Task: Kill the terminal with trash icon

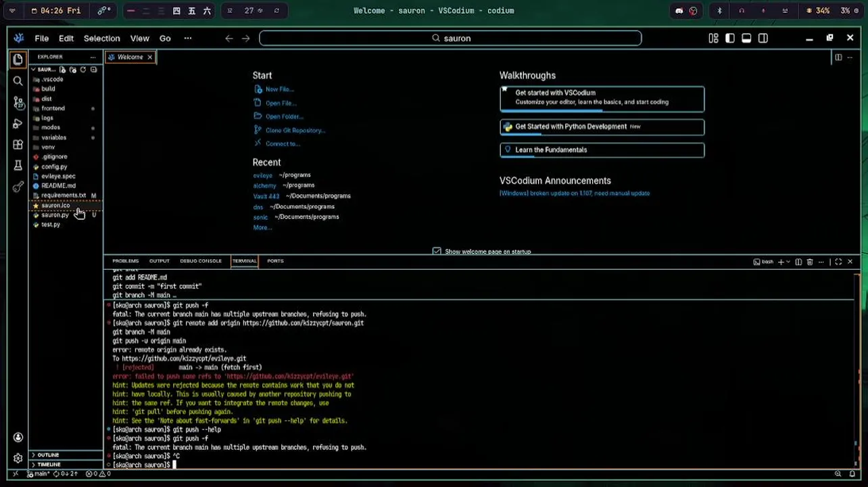Action: coord(810,262)
